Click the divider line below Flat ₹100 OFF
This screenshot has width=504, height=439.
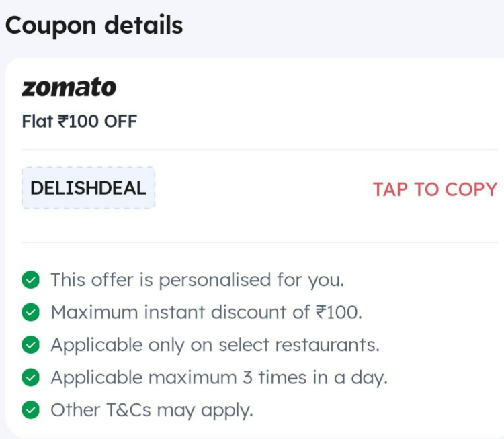(259, 150)
